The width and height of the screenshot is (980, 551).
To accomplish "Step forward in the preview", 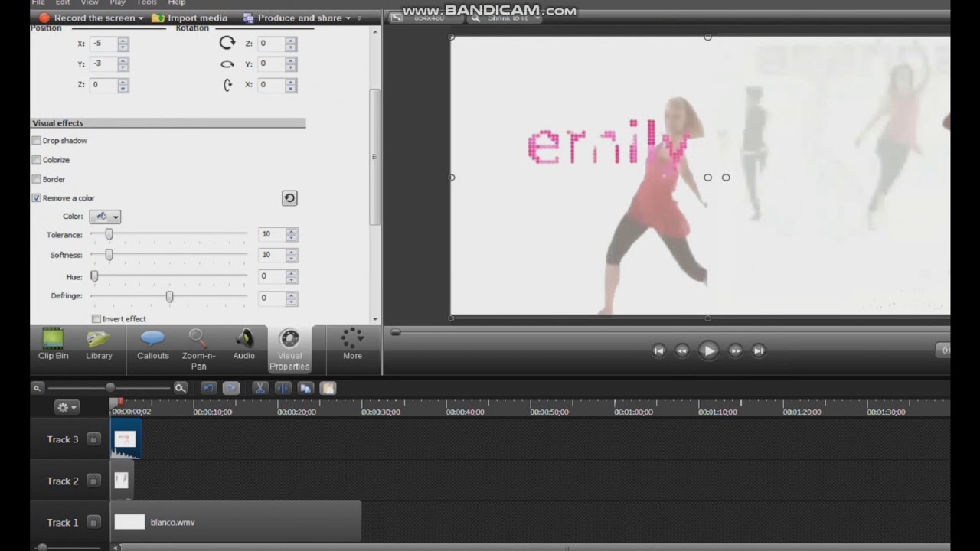I will 735,350.
